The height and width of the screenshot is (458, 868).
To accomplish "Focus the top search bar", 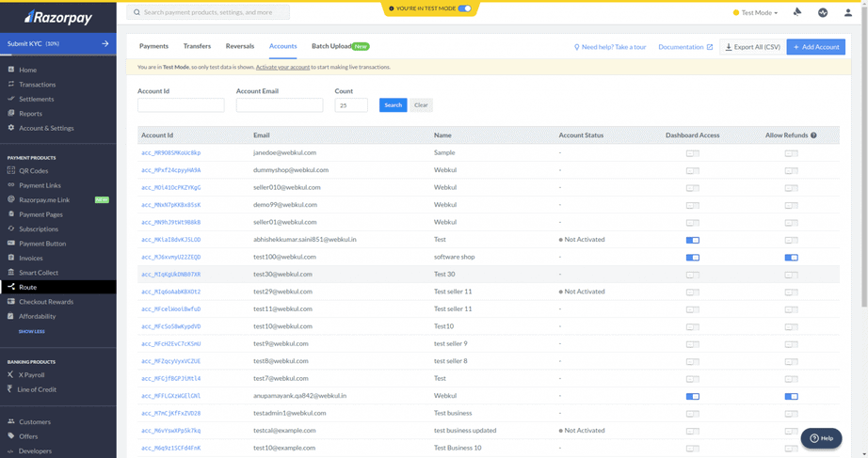I will 208,12.
